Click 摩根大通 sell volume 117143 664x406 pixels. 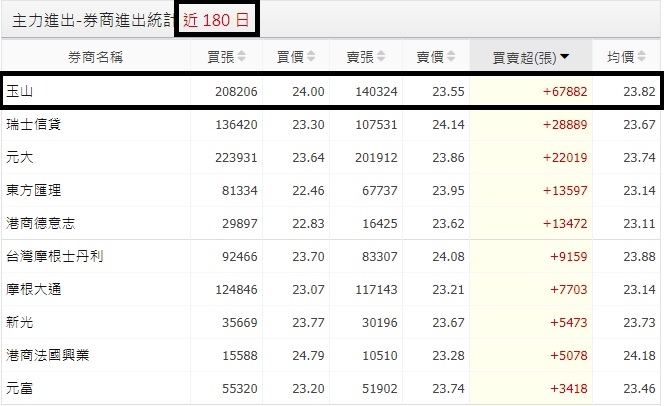(x=376, y=290)
